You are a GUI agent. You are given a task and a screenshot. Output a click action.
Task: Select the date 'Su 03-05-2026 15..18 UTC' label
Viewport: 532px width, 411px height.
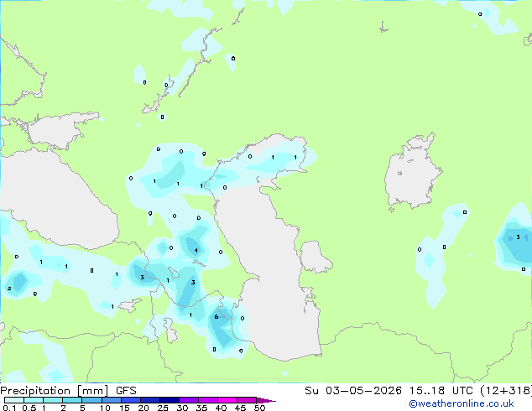(x=389, y=391)
